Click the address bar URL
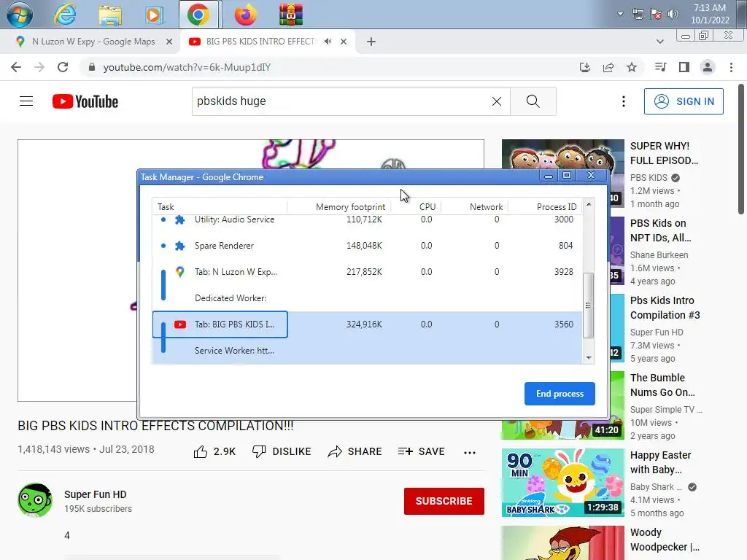 point(187,67)
